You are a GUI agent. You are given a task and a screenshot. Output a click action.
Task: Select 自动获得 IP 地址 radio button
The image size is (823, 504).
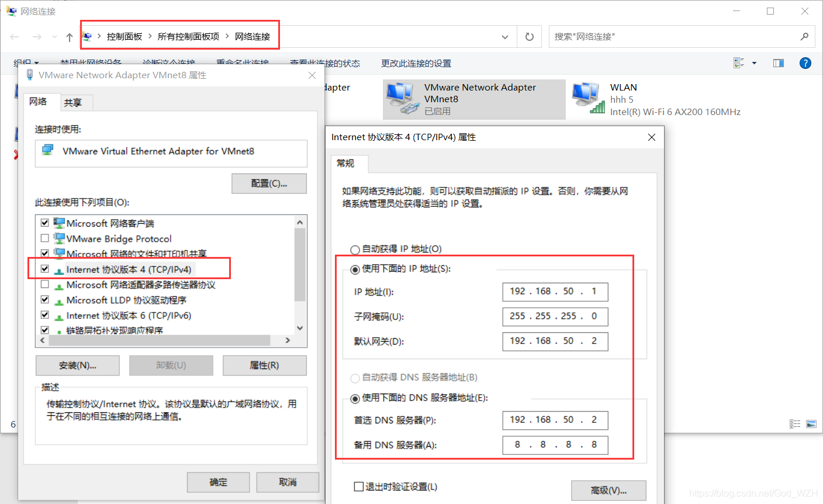click(x=355, y=249)
